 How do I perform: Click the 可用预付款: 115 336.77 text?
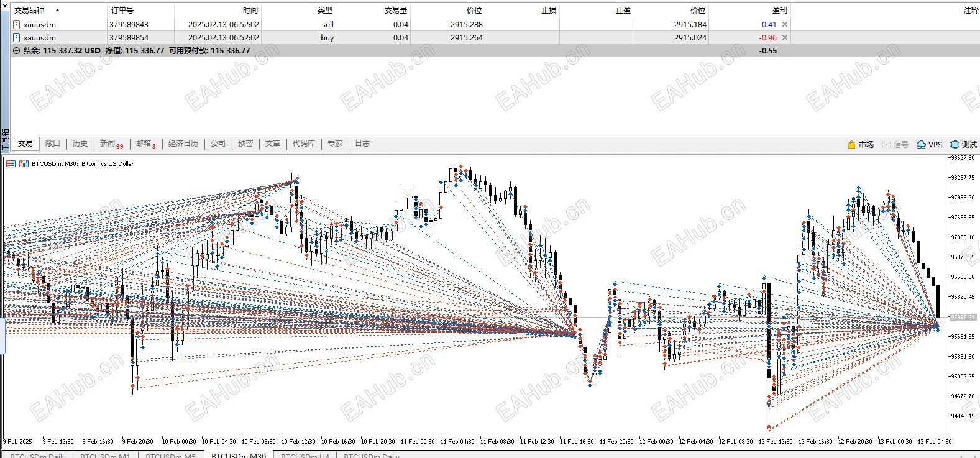coord(209,51)
